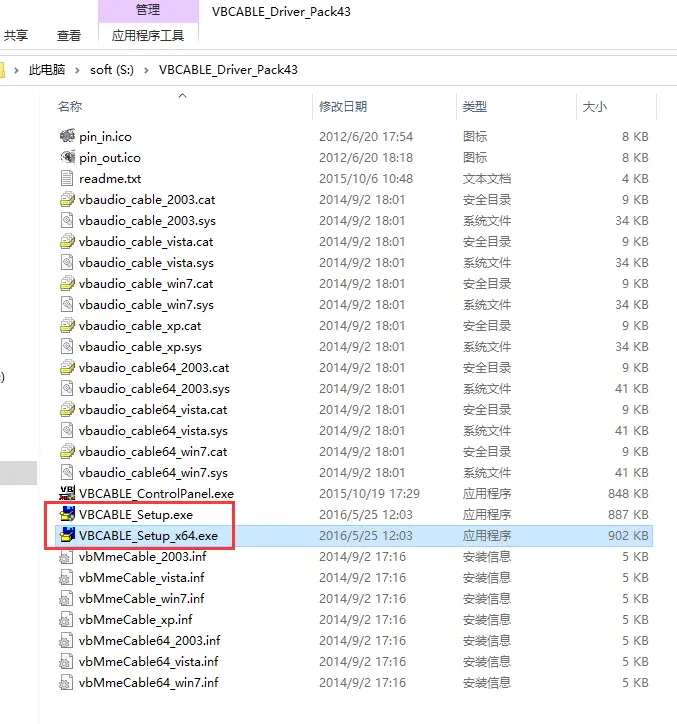
Task: Open the 共享 ribbon tab
Action: (x=16, y=35)
